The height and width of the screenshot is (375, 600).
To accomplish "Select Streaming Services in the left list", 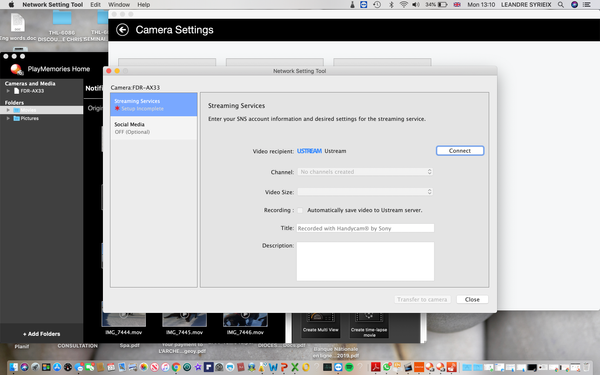I will tap(154, 104).
